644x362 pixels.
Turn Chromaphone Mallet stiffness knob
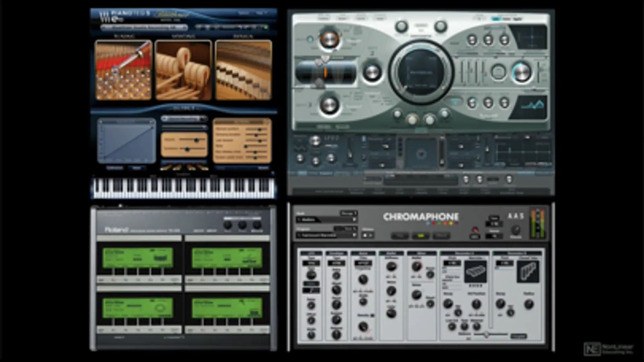[x=391, y=267]
